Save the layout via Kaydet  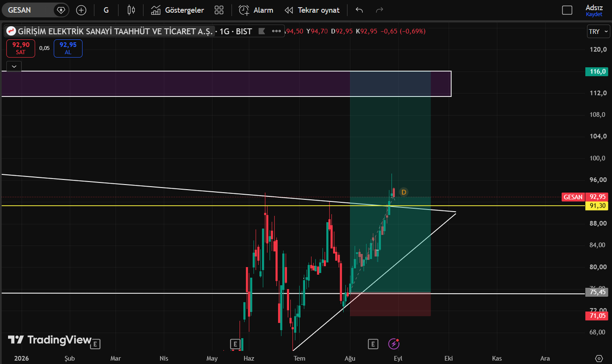pos(594,14)
